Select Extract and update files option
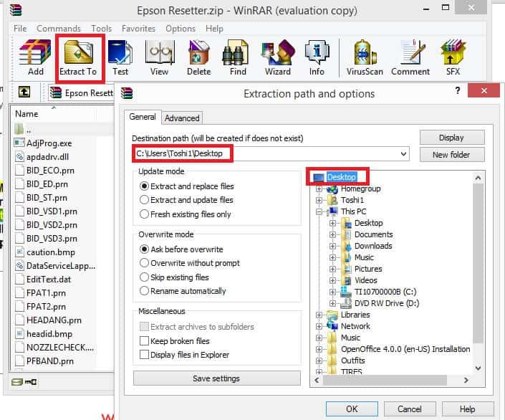Viewport: 505px width, 420px height. click(x=145, y=200)
